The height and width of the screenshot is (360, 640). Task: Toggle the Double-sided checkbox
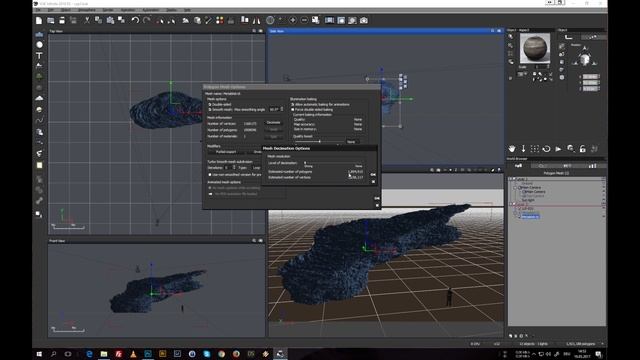210,104
